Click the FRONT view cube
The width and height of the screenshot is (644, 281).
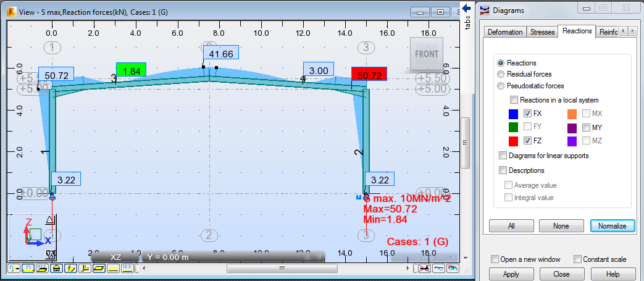(427, 54)
